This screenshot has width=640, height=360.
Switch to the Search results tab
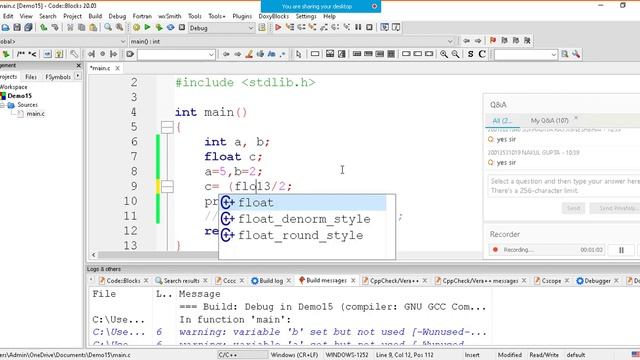(x=181, y=281)
